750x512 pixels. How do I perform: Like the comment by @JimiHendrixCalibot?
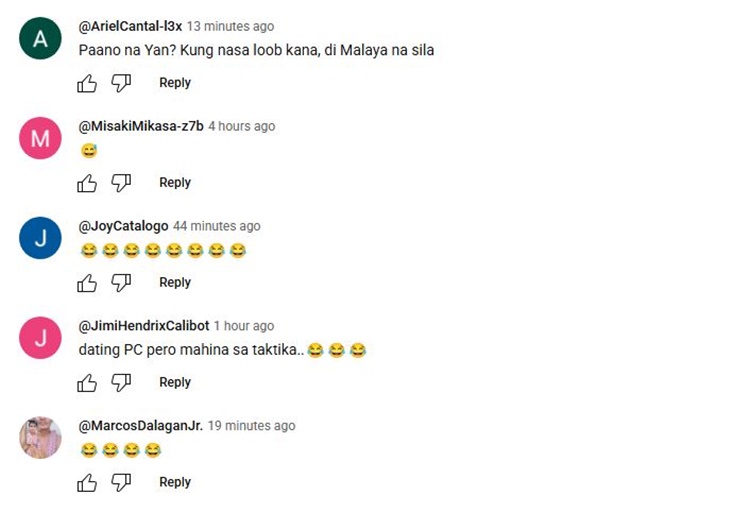coord(87,383)
